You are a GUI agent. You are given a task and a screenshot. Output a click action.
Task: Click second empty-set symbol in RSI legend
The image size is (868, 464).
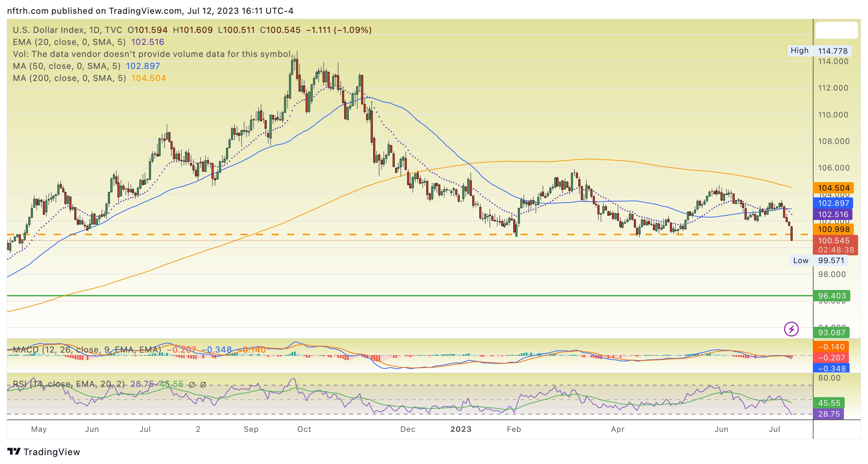203,384
